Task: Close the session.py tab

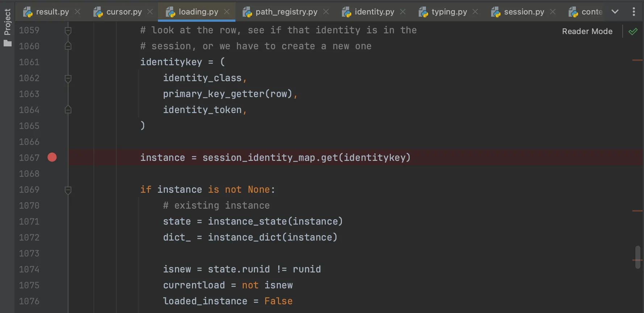Action: point(553,12)
